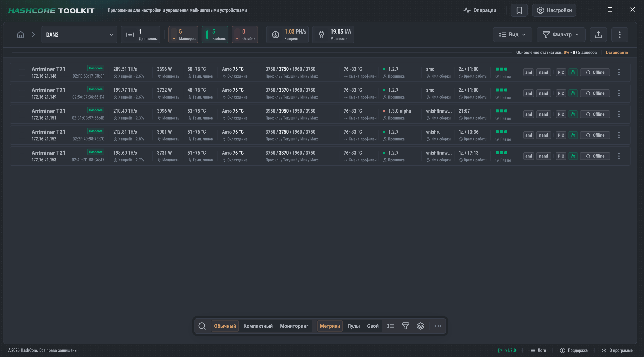
Task: Click Offline button for miner 172.16.21.148
Action: point(595,72)
